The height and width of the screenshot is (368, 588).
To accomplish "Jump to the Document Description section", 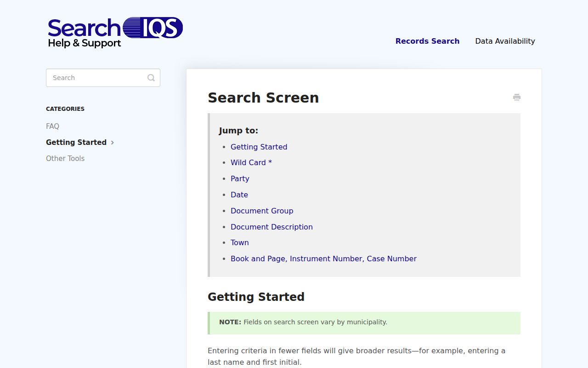I will (271, 227).
